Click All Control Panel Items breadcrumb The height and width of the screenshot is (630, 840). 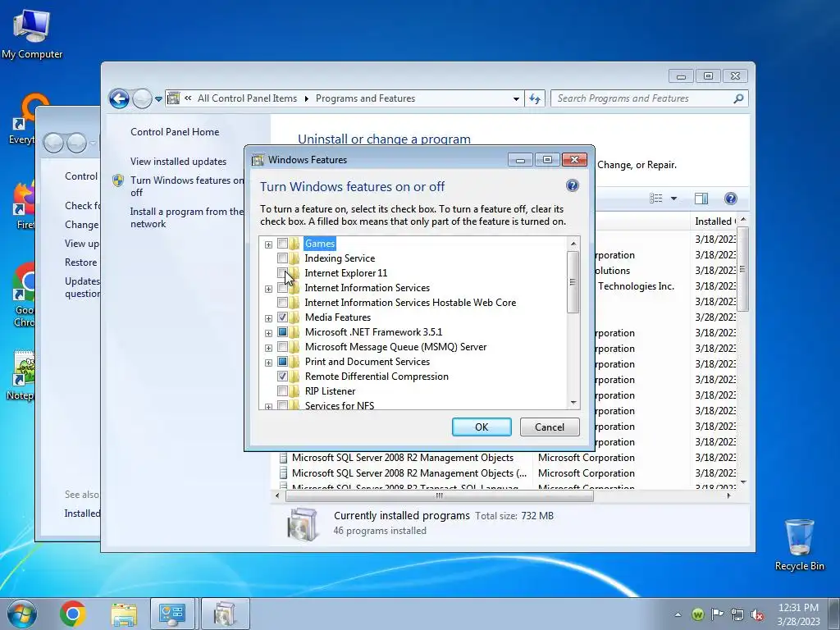(x=247, y=98)
